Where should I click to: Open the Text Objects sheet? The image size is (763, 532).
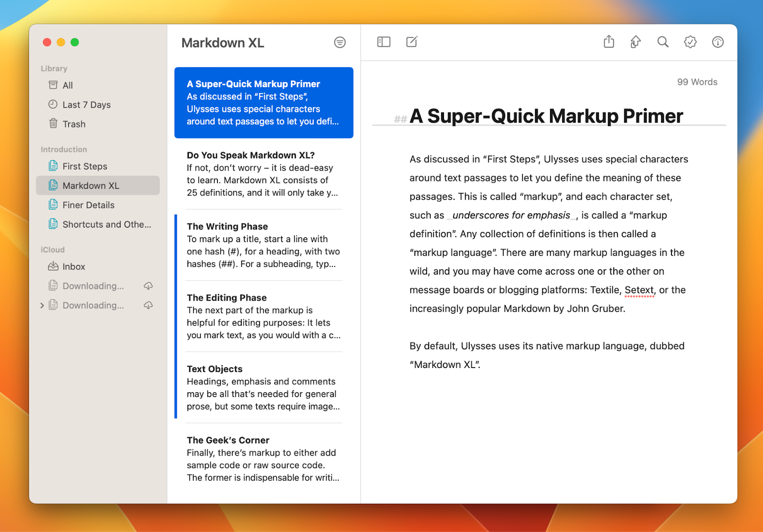(x=264, y=388)
